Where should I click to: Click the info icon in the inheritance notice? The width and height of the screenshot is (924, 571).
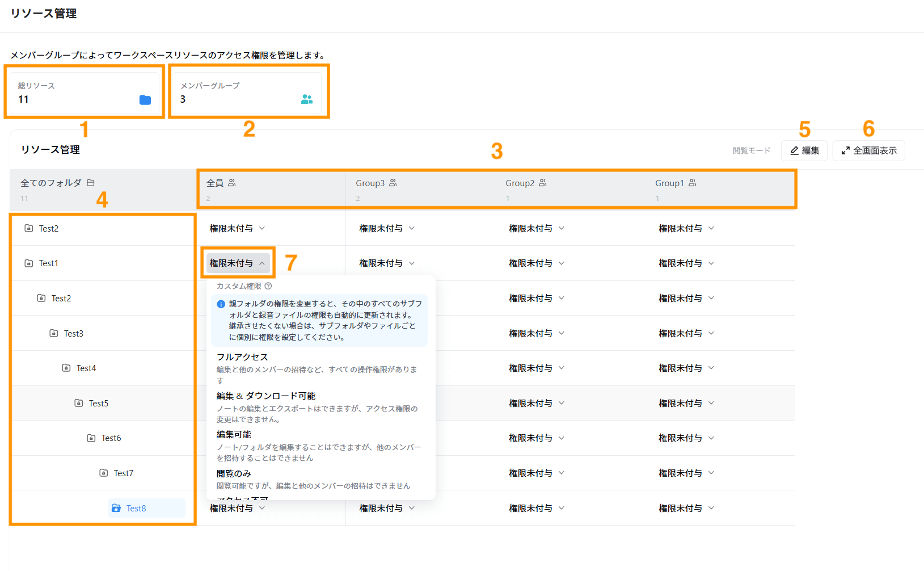(x=221, y=304)
